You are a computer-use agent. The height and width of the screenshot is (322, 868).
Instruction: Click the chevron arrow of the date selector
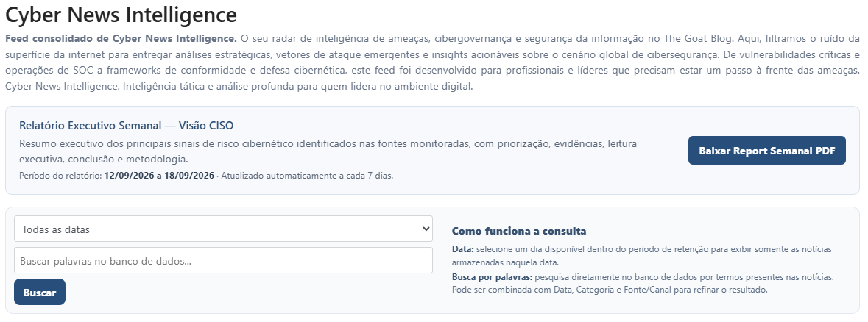click(425, 229)
